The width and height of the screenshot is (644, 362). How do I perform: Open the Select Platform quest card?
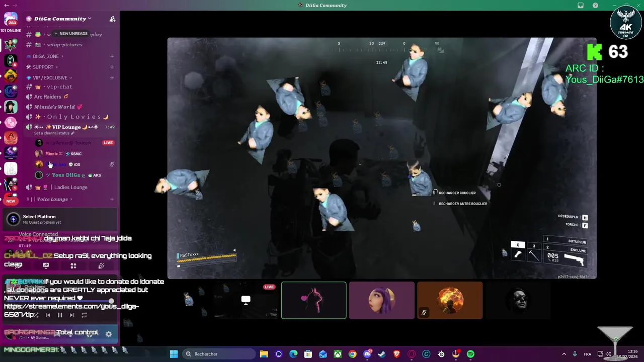pyautogui.click(x=59, y=219)
